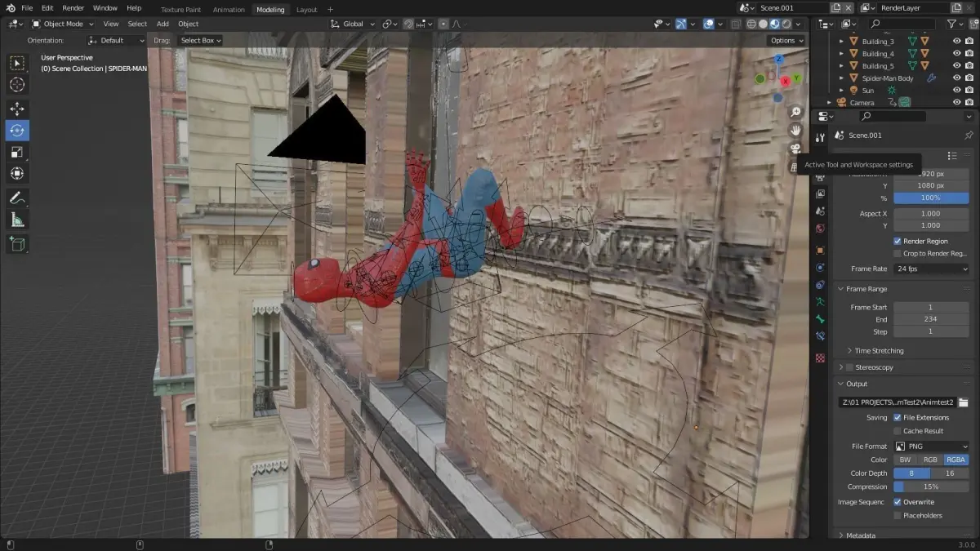
Task: Select material preview viewport shading
Action: click(774, 24)
